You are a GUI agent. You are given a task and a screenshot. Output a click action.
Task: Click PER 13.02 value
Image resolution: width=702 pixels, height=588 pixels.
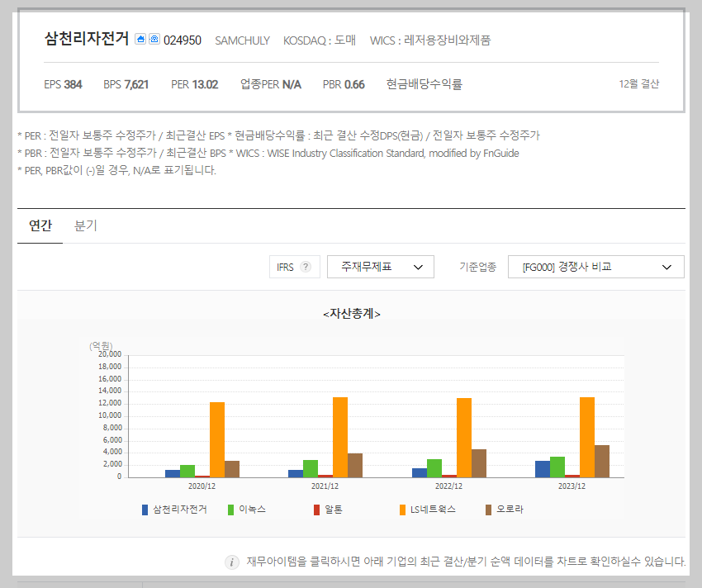[x=194, y=84]
